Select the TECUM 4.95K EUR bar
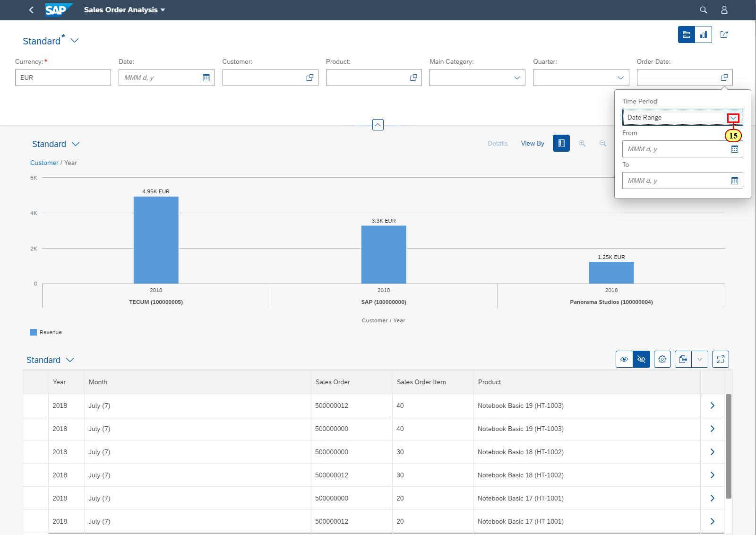Viewport: 756px width, 535px height. coord(156,240)
